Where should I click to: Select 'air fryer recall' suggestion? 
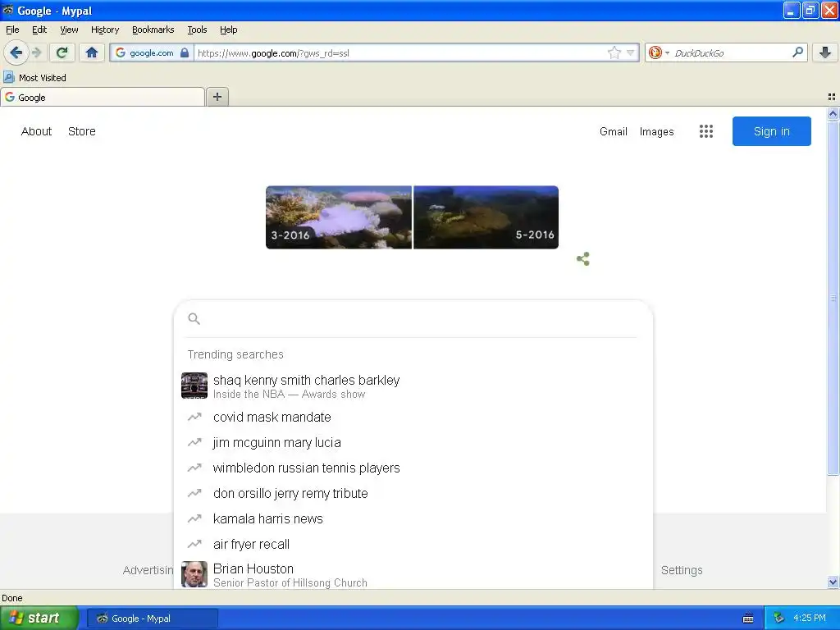[x=413, y=545]
